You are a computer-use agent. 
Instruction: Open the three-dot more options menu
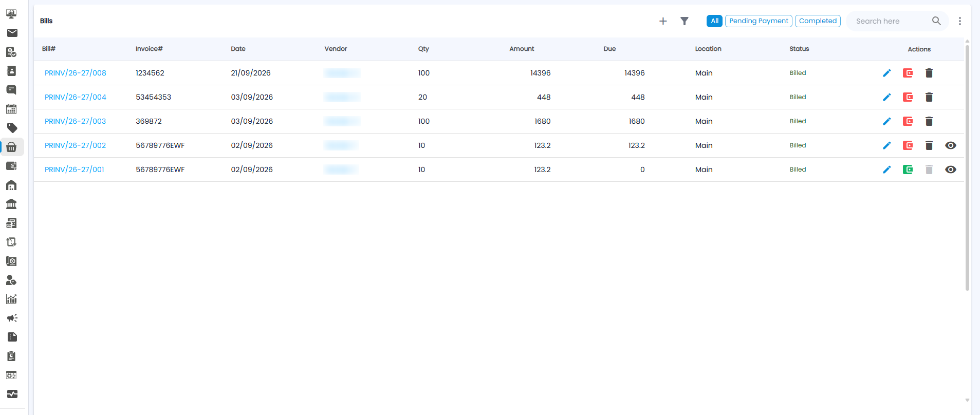pos(959,21)
